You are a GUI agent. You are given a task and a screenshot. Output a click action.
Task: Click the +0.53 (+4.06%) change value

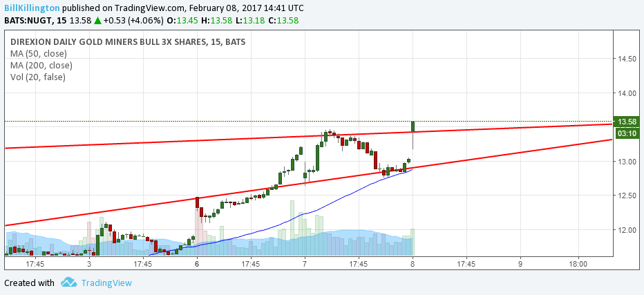pyautogui.click(x=133, y=20)
